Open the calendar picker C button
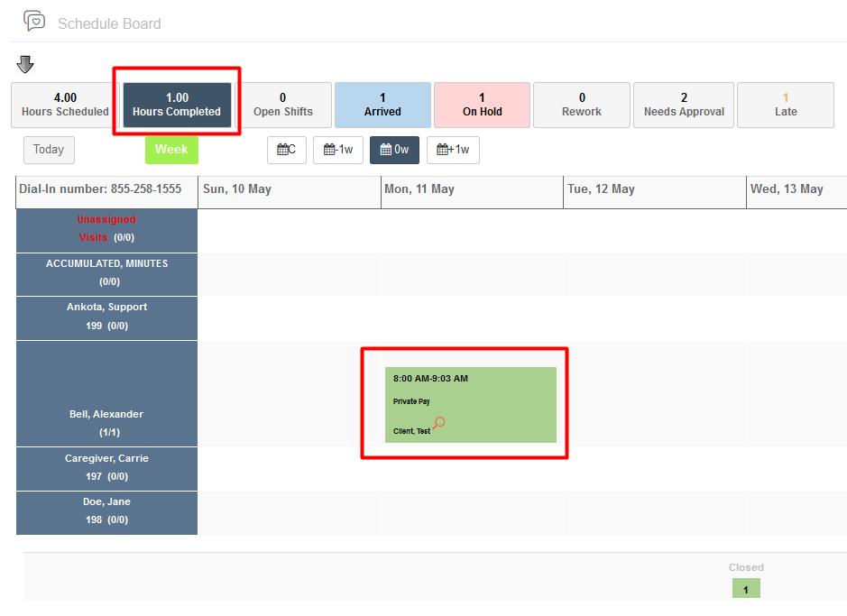Screen dimensions: 847x616 coord(287,150)
